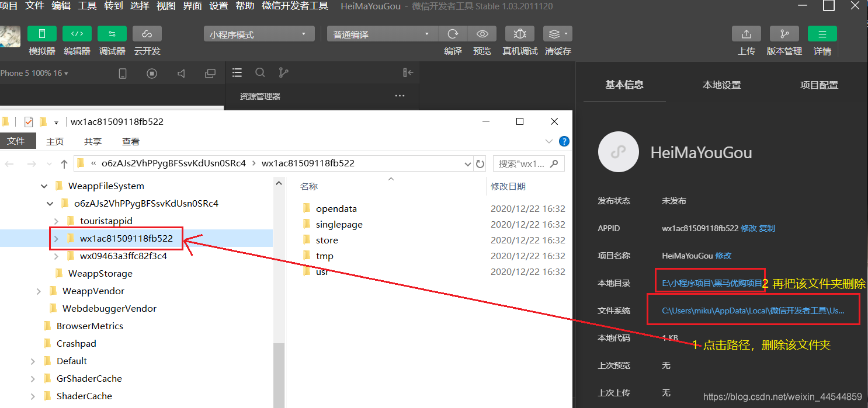Open the 项目 menu
Image resolution: width=868 pixels, height=408 pixels.
tap(8, 6)
